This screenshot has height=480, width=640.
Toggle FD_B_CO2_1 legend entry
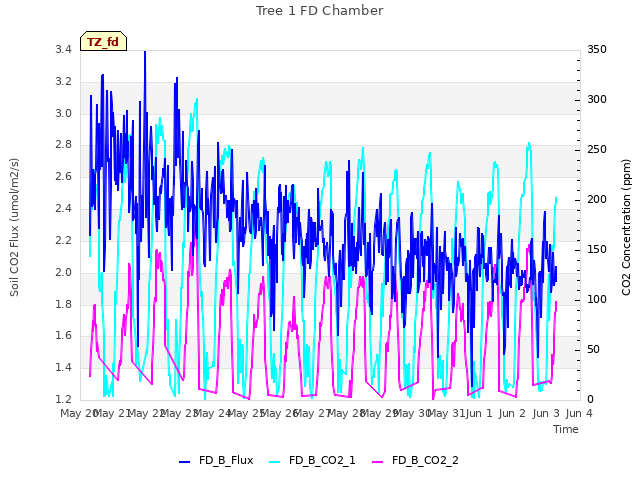[x=312, y=460]
